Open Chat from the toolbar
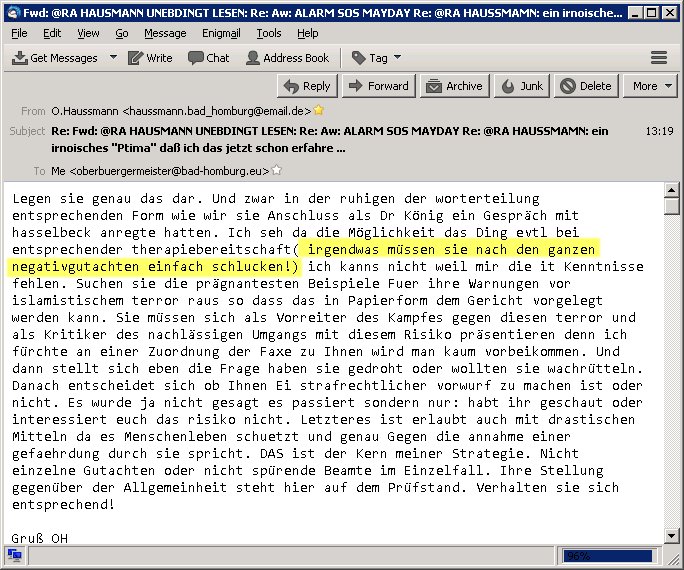This screenshot has width=684, height=570. (x=209, y=58)
